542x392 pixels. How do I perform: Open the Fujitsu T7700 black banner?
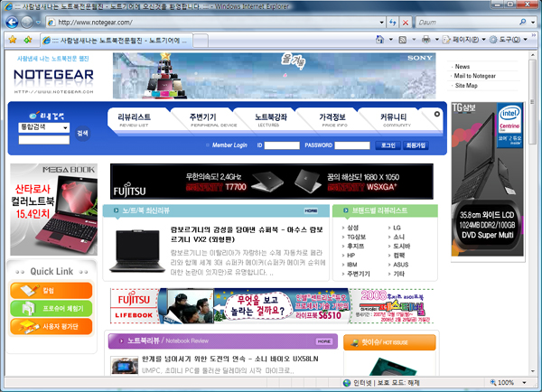coord(271,182)
